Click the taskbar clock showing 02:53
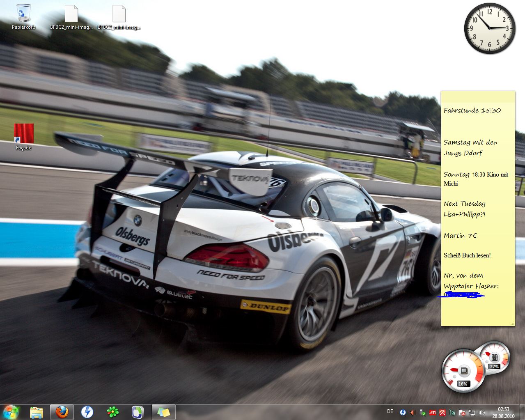525x420 pixels. click(504, 412)
